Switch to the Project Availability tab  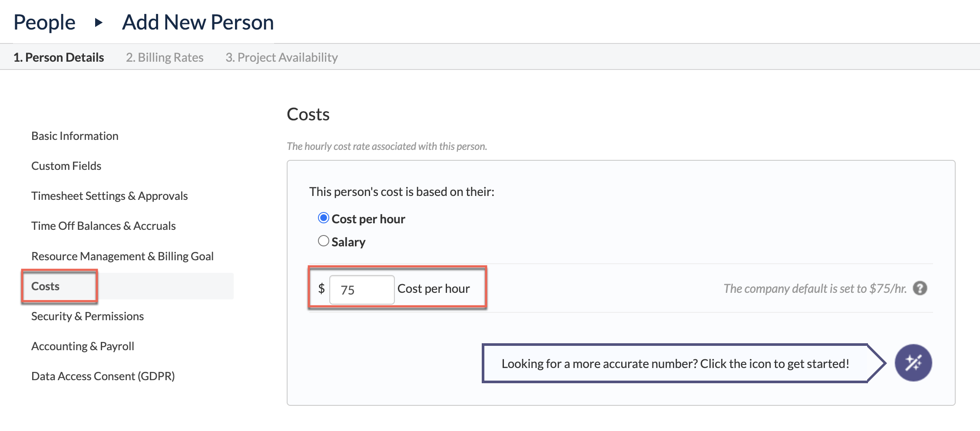[x=281, y=57]
